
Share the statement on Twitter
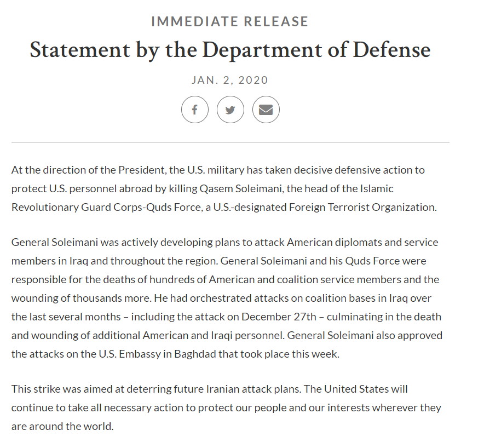pos(230,110)
